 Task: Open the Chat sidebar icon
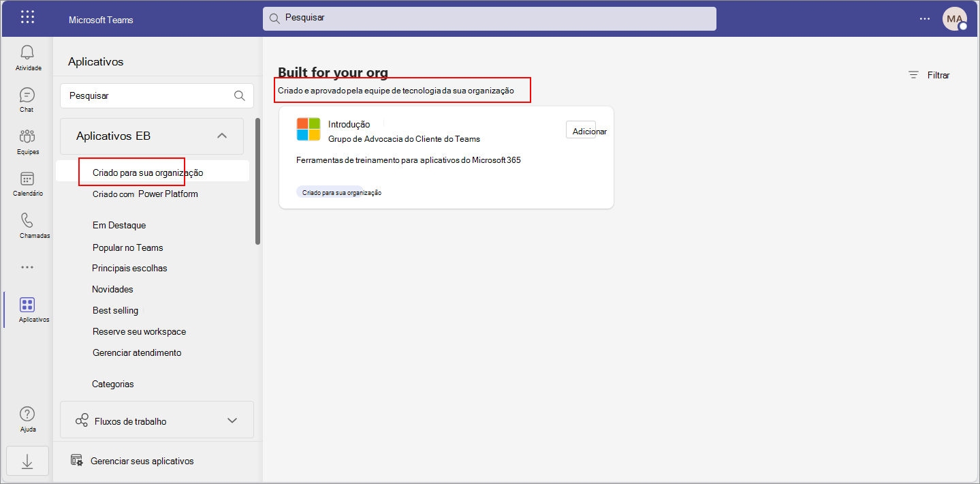(27, 95)
